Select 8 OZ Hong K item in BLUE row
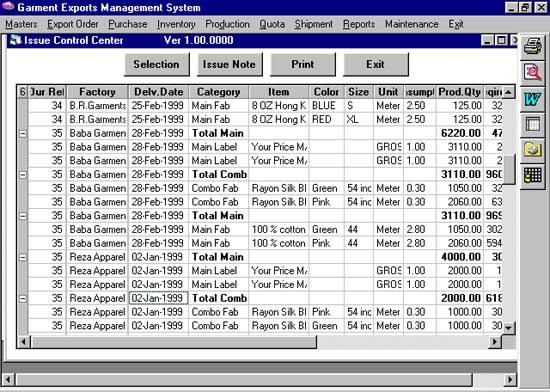 pos(279,106)
